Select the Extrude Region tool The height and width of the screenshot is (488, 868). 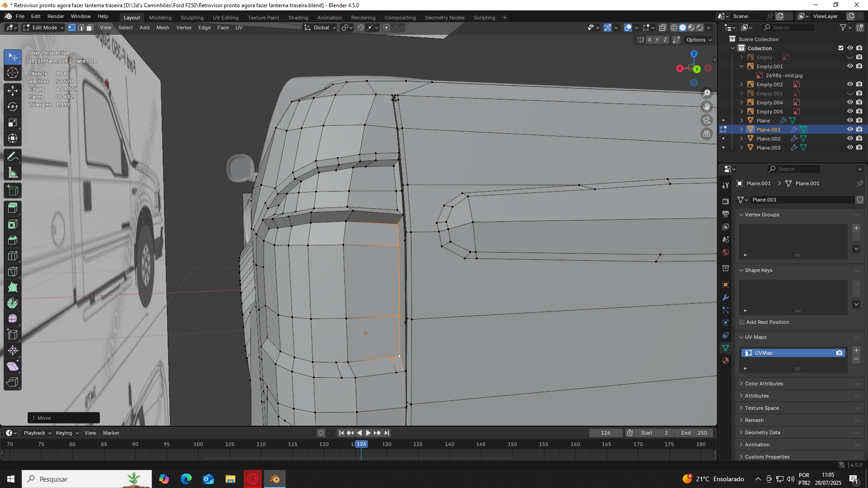coord(13,208)
